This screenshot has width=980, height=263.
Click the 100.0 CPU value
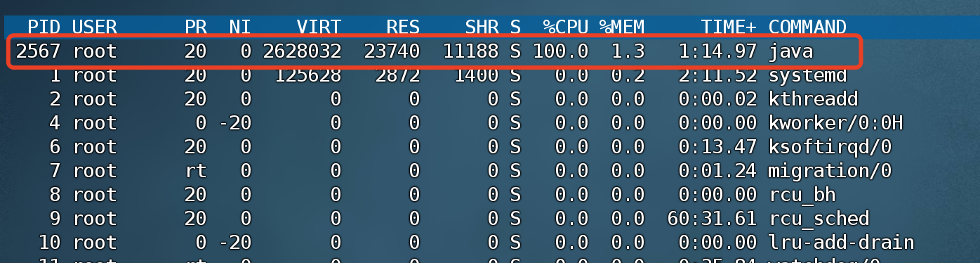click(x=561, y=51)
